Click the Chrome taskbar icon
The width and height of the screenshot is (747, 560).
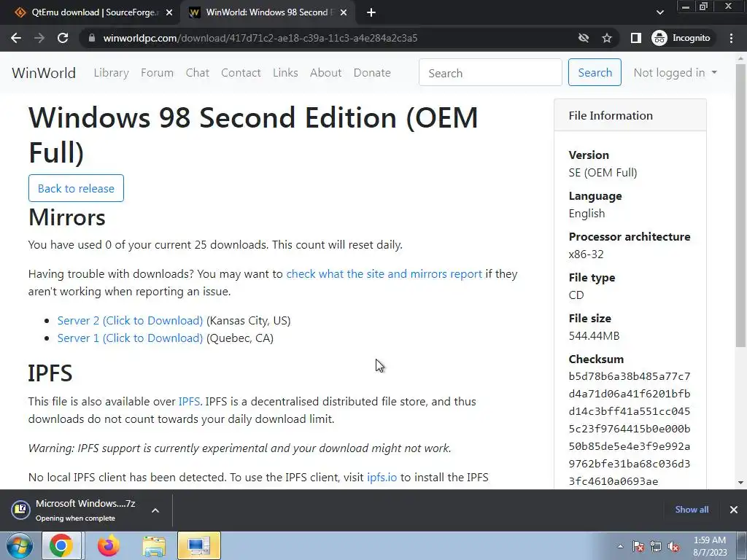[x=61, y=545]
